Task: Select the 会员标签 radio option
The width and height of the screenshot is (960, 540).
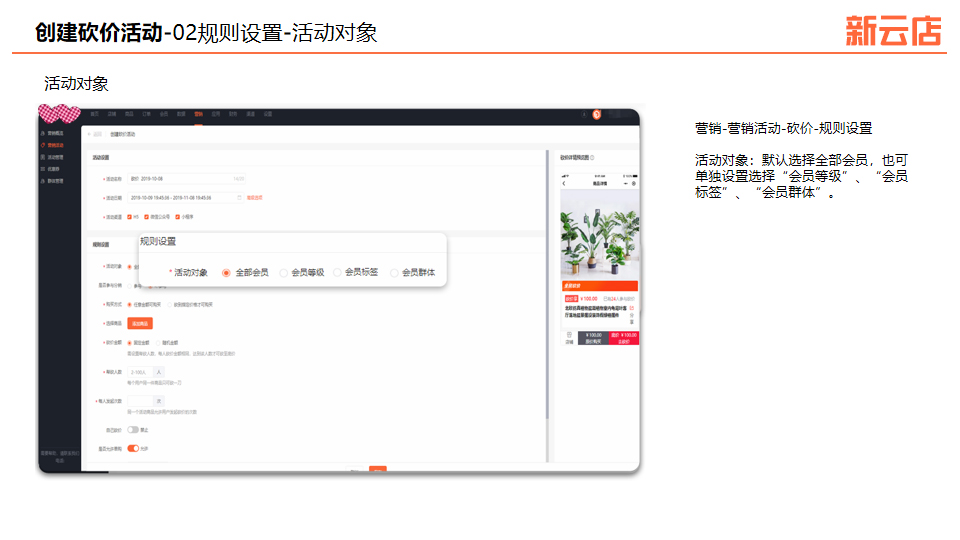Action: tap(337, 272)
